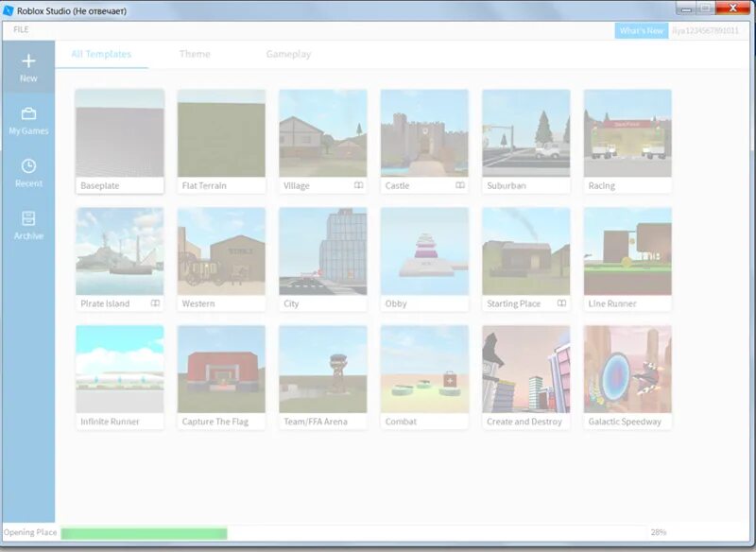Open My Games briefcase icon

coord(28,113)
